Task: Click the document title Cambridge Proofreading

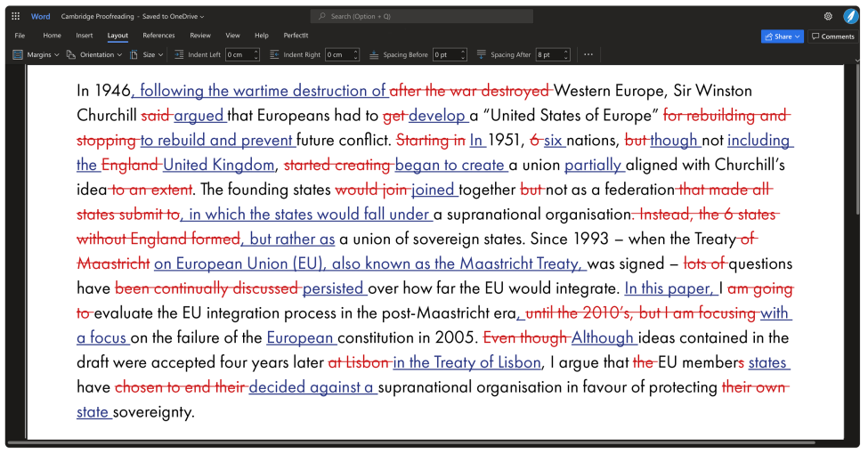Action: click(x=95, y=16)
